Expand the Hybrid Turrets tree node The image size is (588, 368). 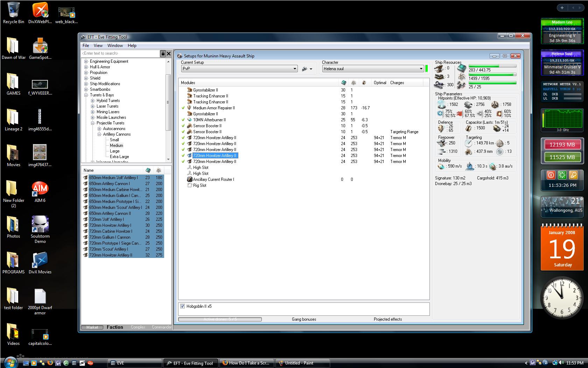[x=93, y=101]
